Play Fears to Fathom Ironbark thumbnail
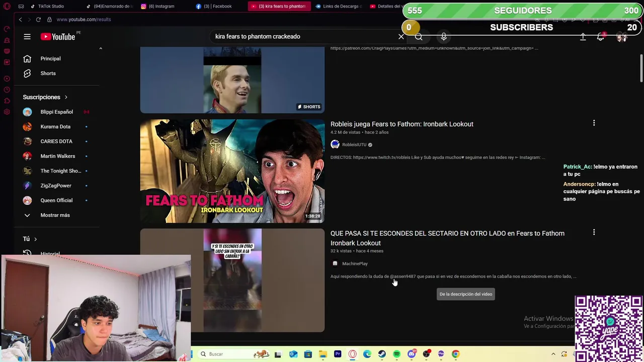This screenshot has width=644, height=362. click(x=232, y=171)
